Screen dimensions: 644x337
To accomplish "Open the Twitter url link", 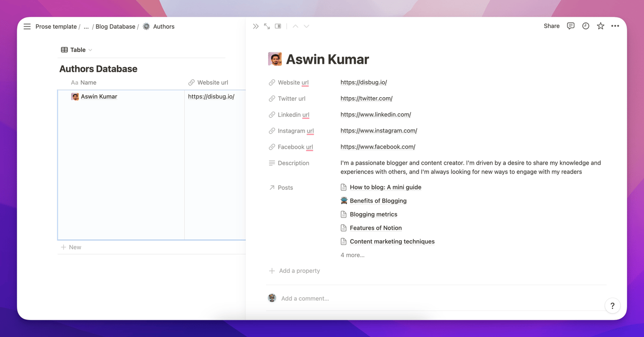I will click(x=366, y=99).
